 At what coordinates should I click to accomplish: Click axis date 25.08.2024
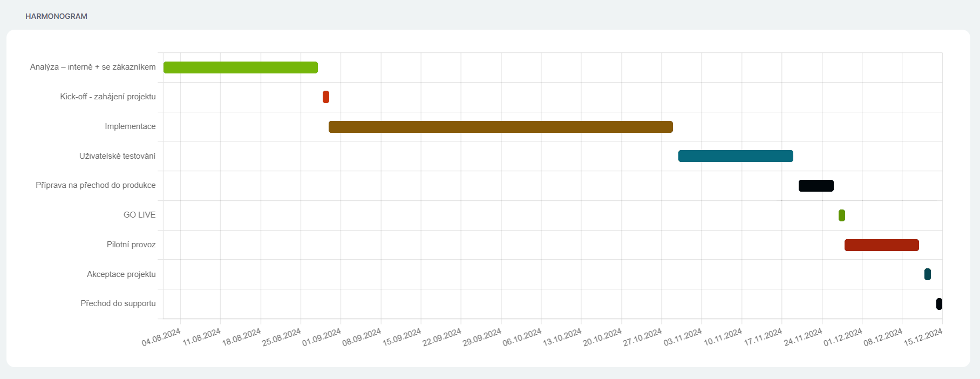[x=282, y=337]
